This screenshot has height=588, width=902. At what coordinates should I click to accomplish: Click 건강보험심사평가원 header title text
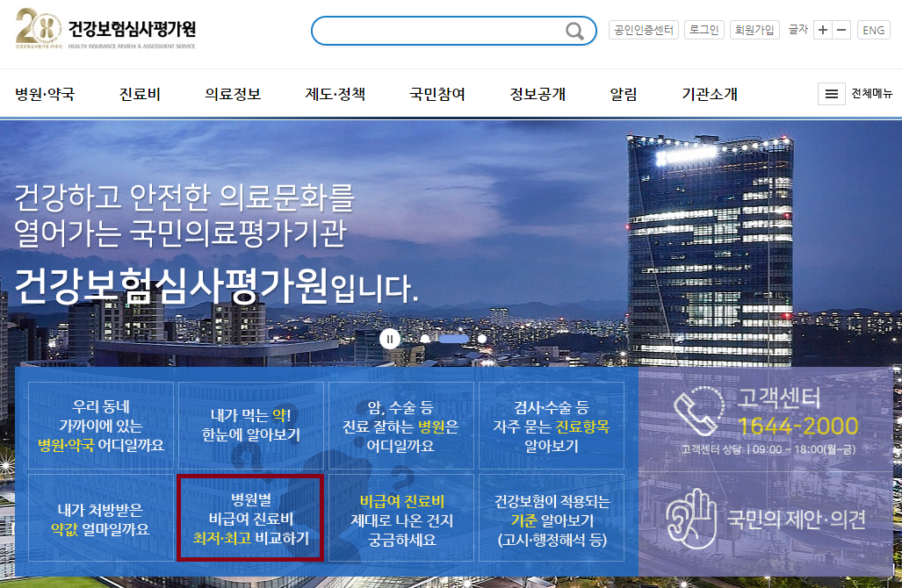pyautogui.click(x=133, y=29)
